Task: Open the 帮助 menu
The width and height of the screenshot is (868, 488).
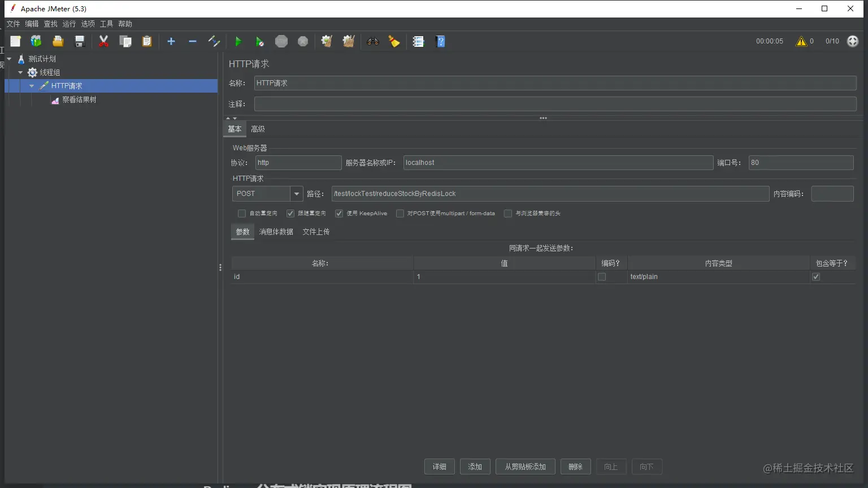Action: point(125,24)
